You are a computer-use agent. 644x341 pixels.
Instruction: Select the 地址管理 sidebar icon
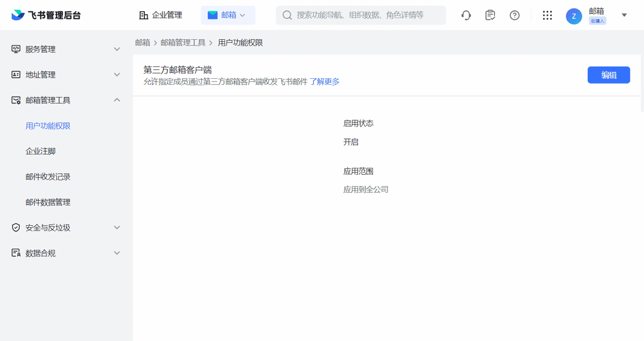pos(16,75)
